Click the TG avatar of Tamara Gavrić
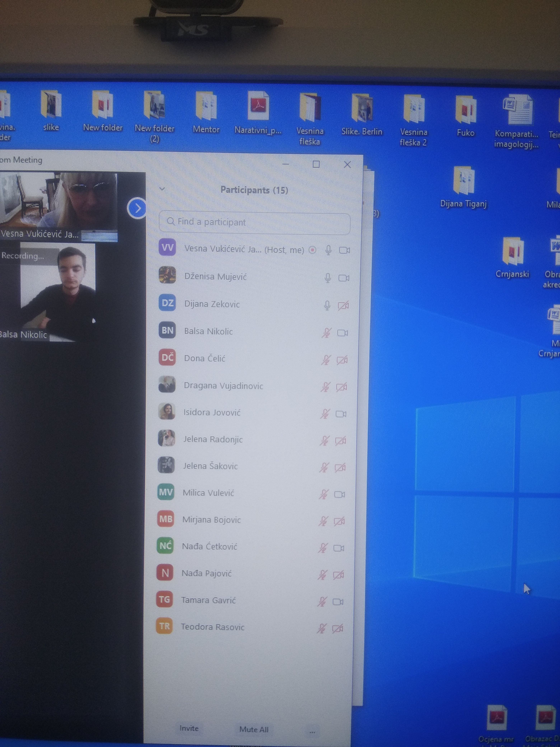The height and width of the screenshot is (747, 560). (165, 599)
